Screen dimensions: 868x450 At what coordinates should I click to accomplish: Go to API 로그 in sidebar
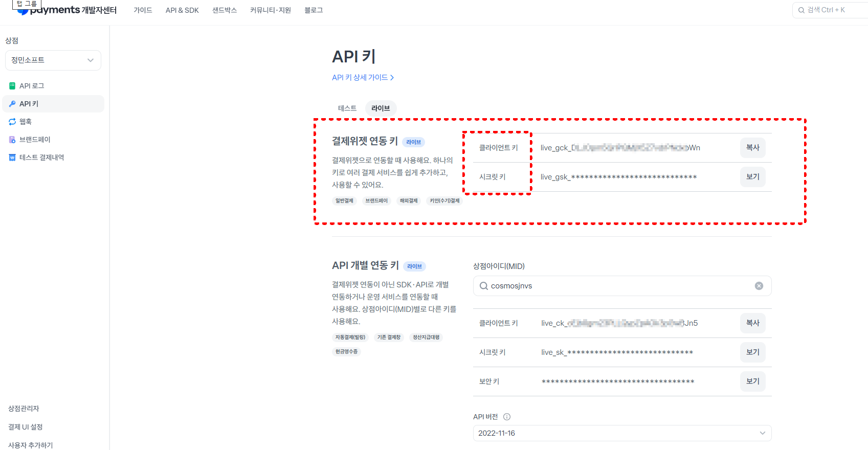tap(53, 86)
